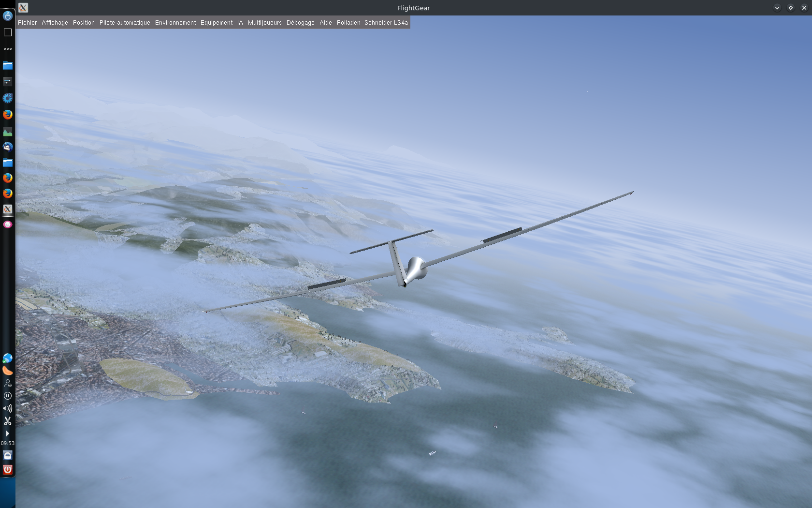Open the volume speaker tray icon
812x508 pixels.
[8, 408]
